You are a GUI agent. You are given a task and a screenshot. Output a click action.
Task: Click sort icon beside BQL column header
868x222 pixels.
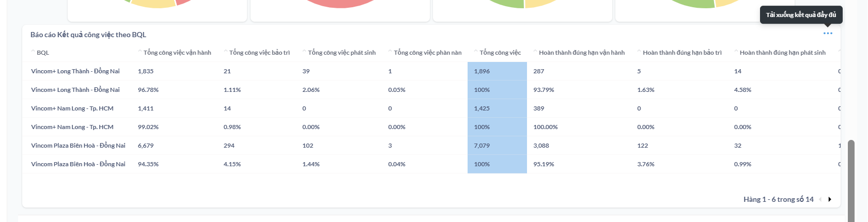(33, 52)
